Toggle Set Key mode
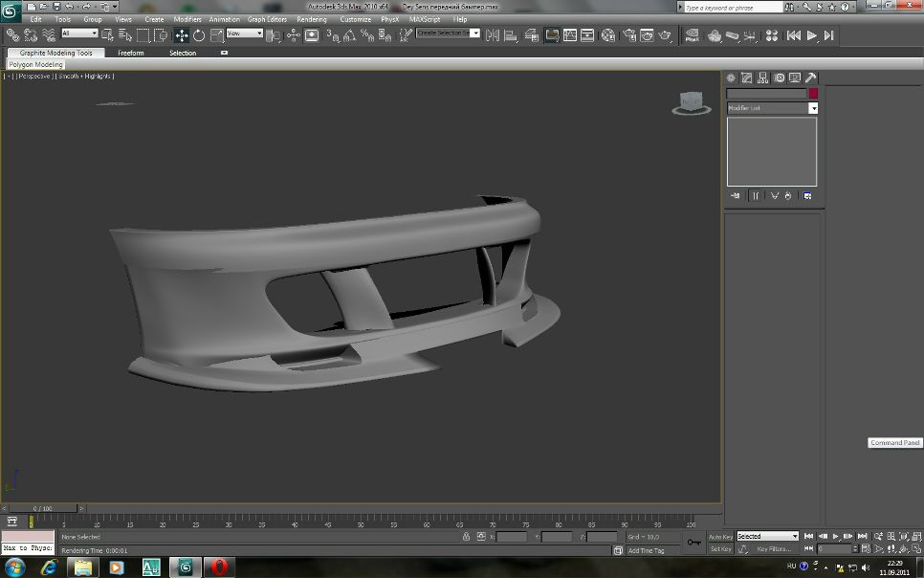The height and width of the screenshot is (578, 924). click(x=720, y=549)
